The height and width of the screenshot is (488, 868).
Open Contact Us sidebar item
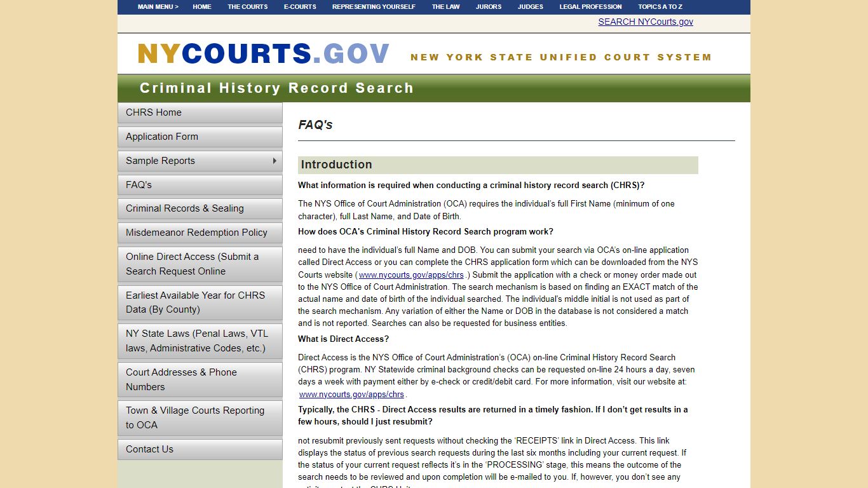point(200,449)
